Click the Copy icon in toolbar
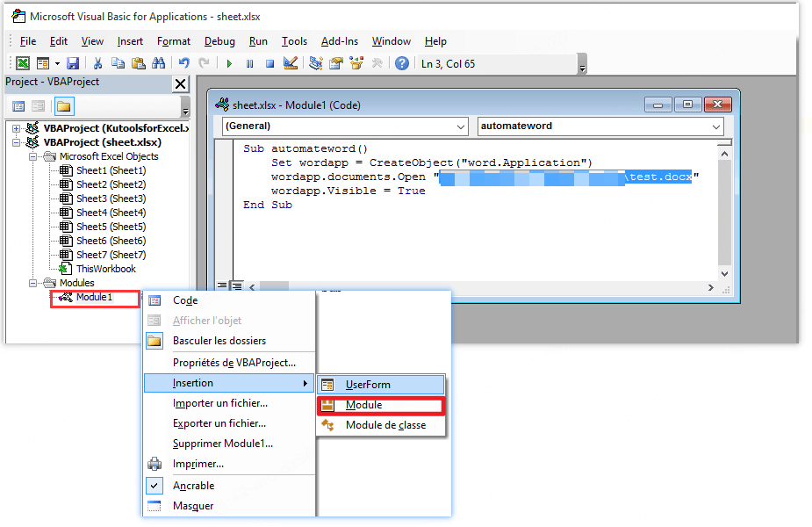Screen dimensions: 812x527 pyautogui.click(x=119, y=63)
